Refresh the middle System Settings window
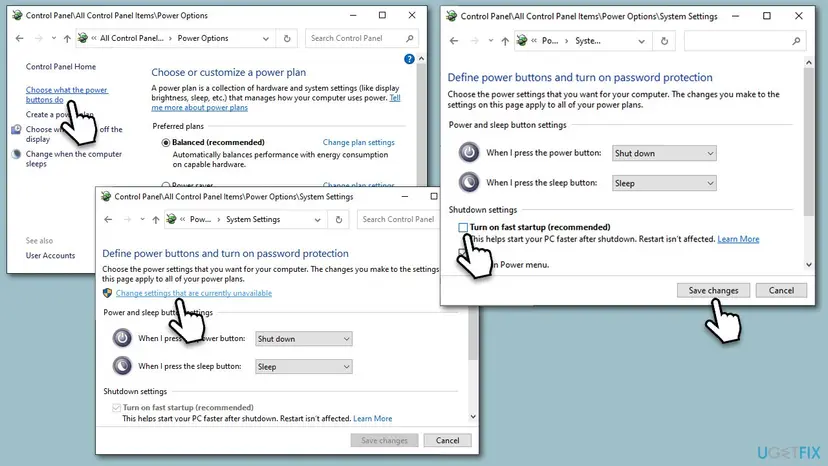The image size is (828, 466). (x=338, y=219)
